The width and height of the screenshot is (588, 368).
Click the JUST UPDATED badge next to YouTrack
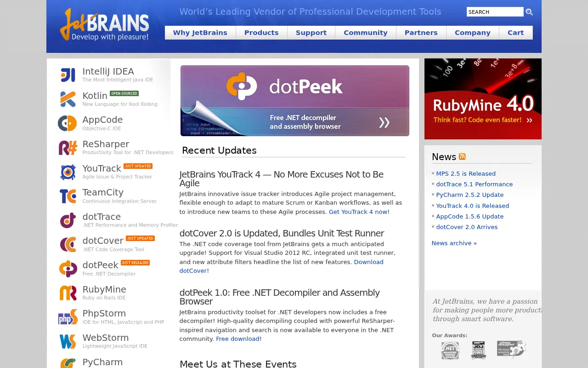[x=138, y=166]
